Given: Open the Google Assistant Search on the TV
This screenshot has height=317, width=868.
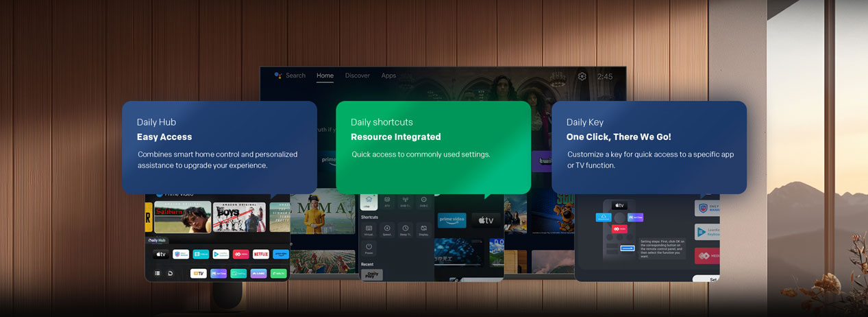Looking at the screenshot, I should [290, 75].
